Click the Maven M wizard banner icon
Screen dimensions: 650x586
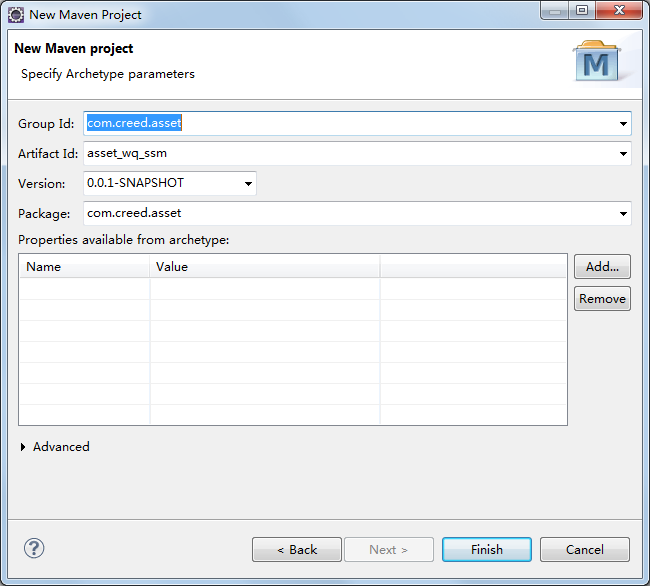(597, 62)
